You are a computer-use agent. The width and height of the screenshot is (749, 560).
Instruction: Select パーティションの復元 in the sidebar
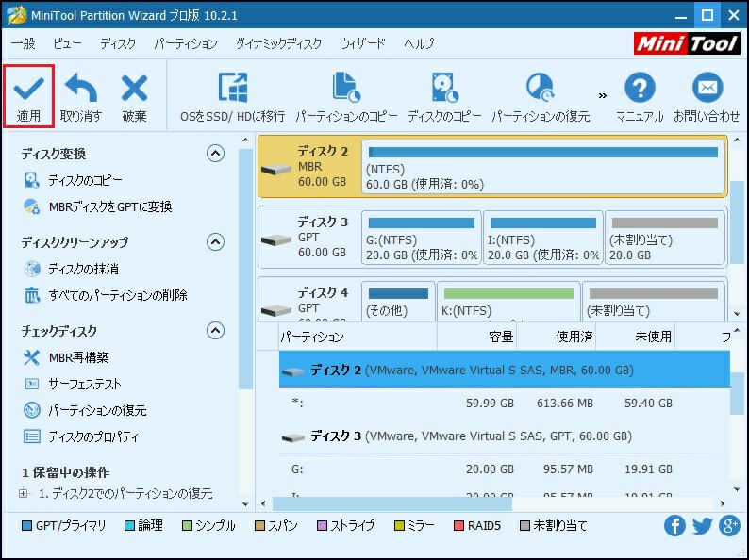[97, 410]
